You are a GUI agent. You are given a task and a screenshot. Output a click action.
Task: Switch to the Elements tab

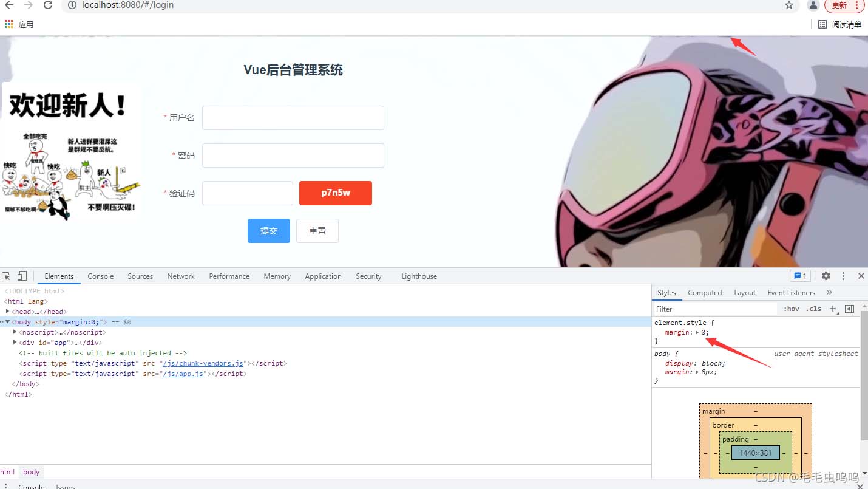[59, 276]
